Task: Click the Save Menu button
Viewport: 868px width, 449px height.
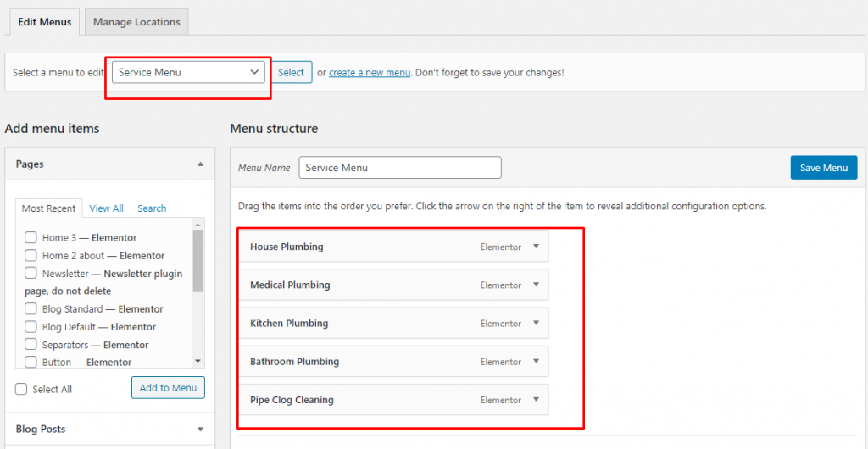Action: pyautogui.click(x=824, y=168)
